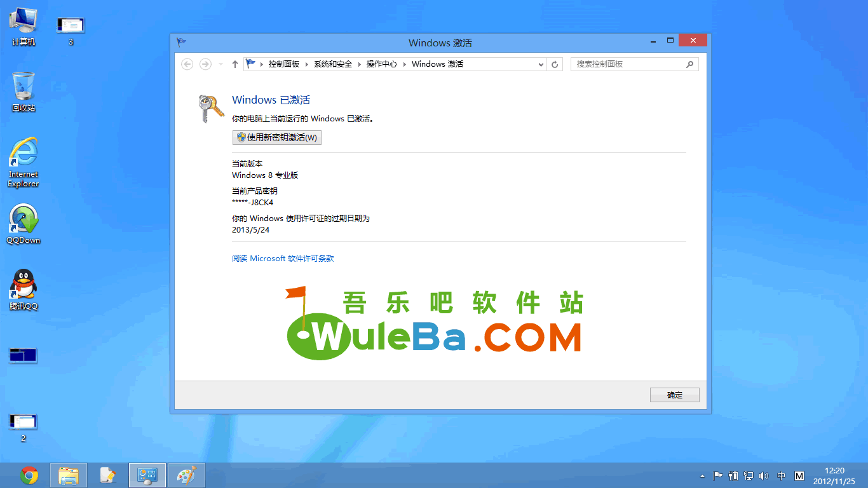Open the Action Center flag tray icon
Screen dimensions: 868x488
pos(717,476)
